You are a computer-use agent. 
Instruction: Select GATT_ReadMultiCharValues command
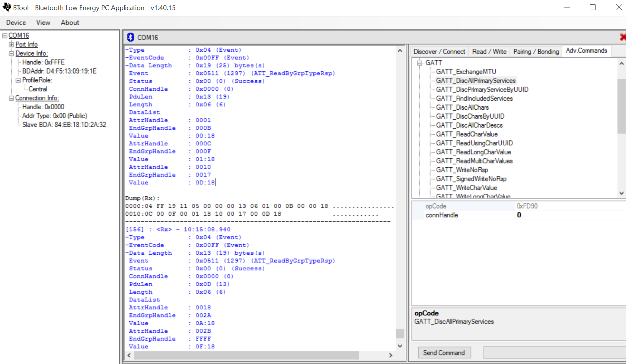click(x=474, y=161)
